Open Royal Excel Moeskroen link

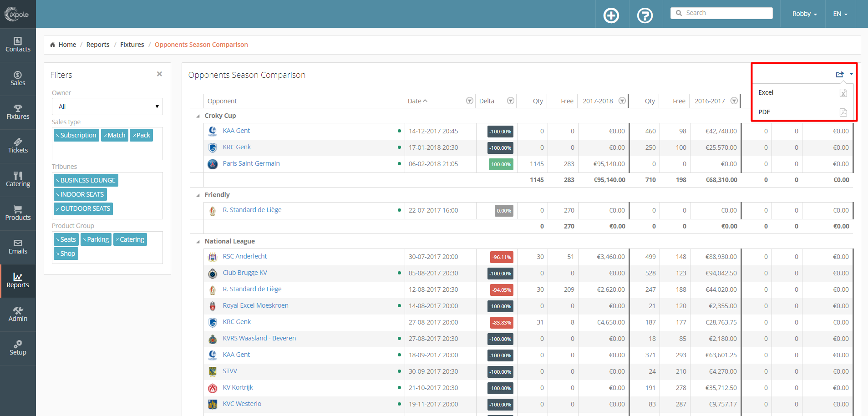pyautogui.click(x=256, y=305)
